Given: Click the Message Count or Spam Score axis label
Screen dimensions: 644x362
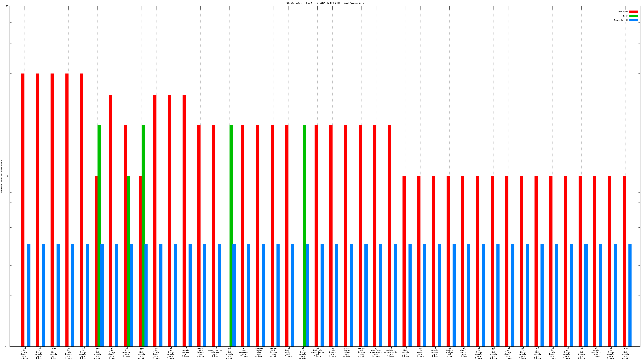Looking at the screenshot, I should pyautogui.click(x=2, y=176).
